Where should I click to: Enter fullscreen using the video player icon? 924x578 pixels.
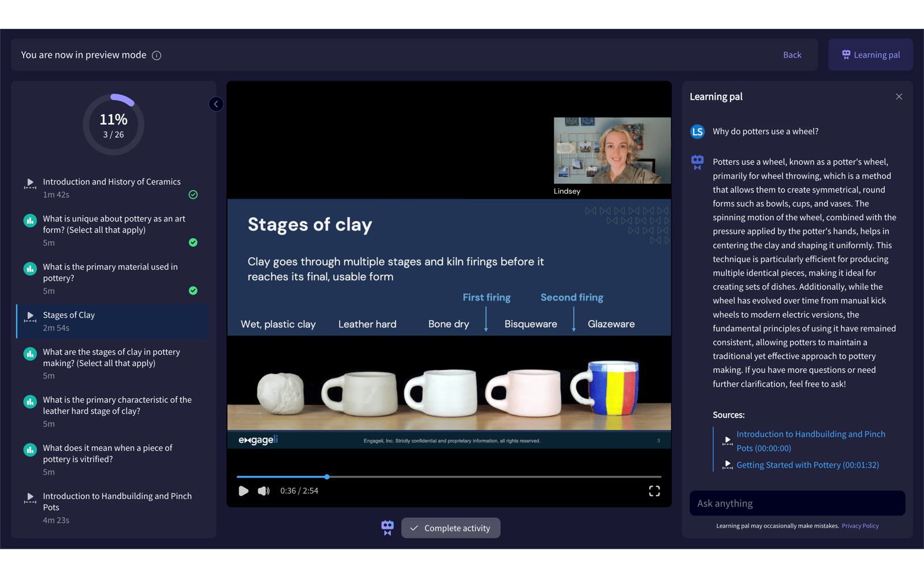click(x=654, y=491)
